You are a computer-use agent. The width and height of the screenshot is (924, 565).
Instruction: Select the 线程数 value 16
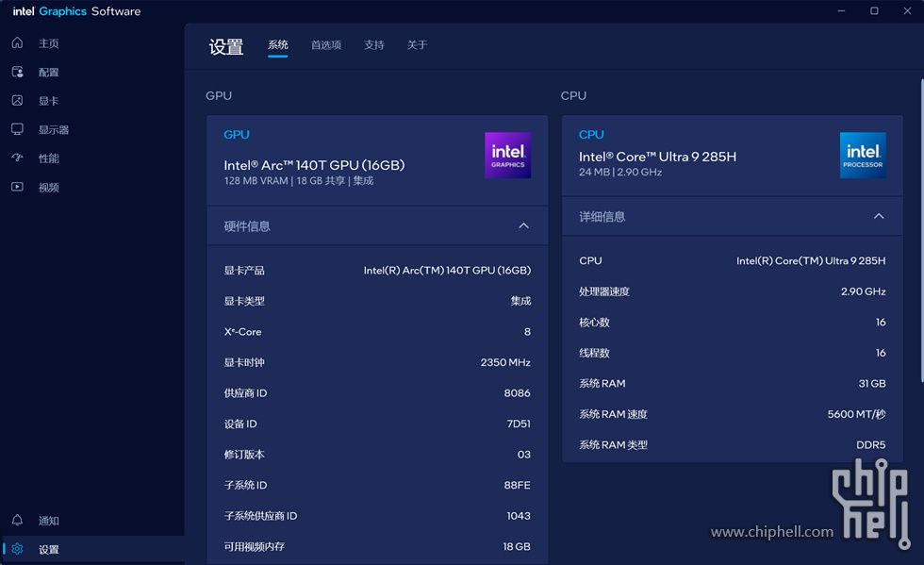(x=881, y=353)
